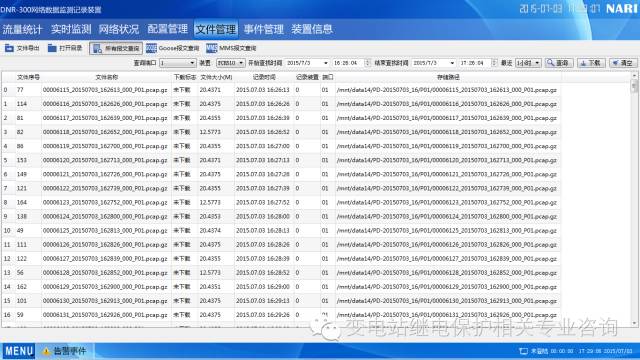Select file 00006127_20150703_162839_000_P01.pcap.gz
This screenshot has width=640, height=360.
(x=105, y=259)
